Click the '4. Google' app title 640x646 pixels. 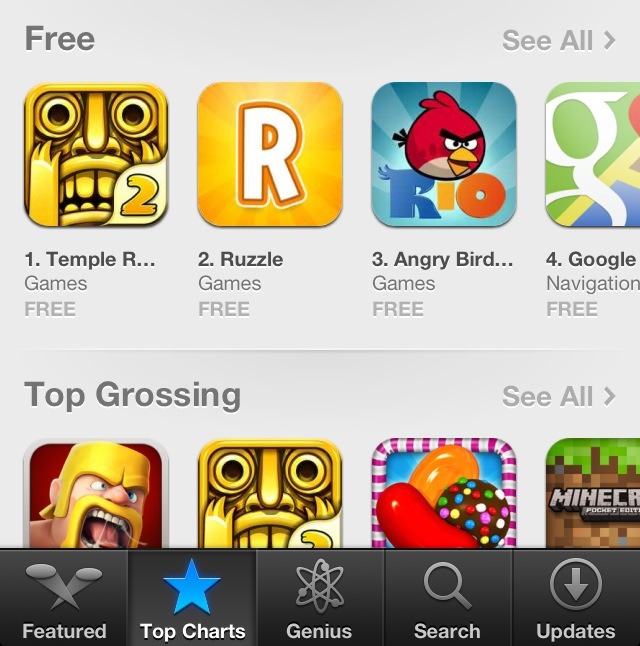click(591, 260)
